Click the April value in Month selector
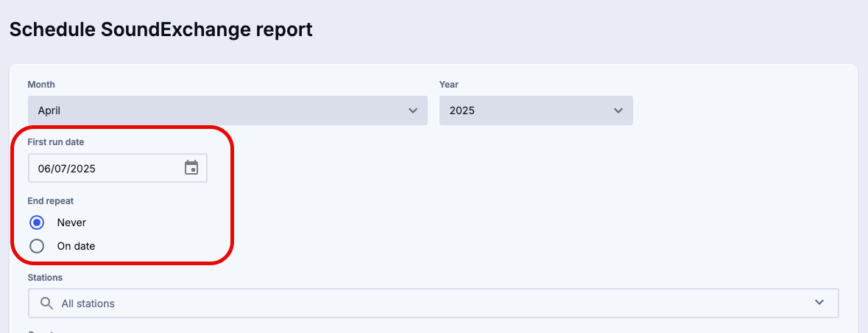This screenshot has width=868, height=333. pyautogui.click(x=49, y=111)
